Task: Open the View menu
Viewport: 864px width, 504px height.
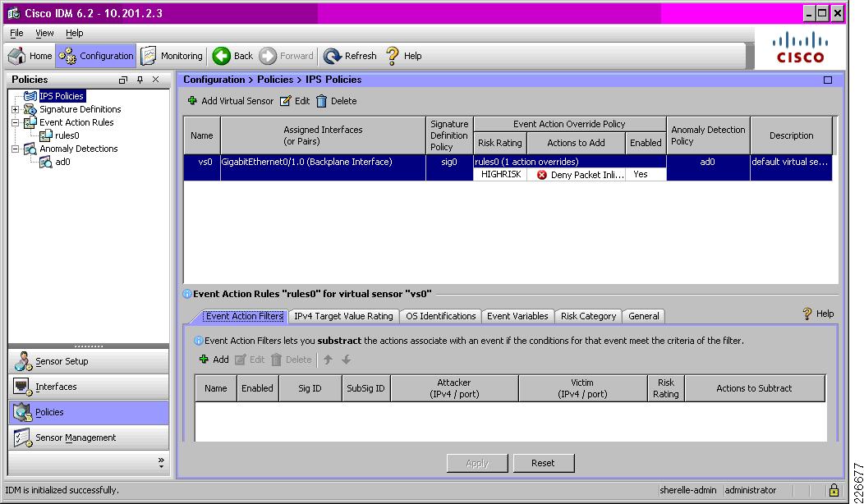Action: [x=44, y=33]
